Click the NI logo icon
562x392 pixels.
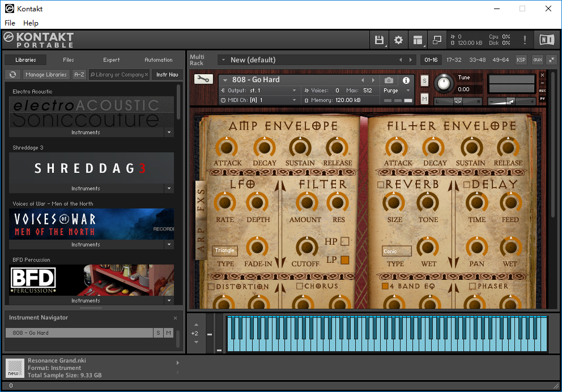click(x=547, y=40)
